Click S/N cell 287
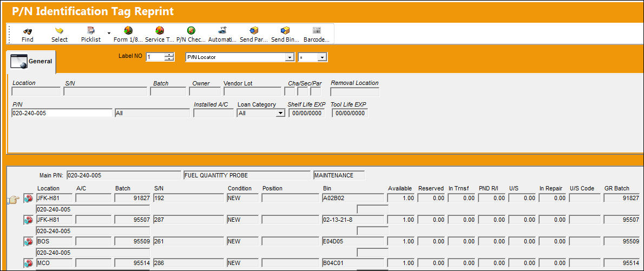 coord(188,220)
